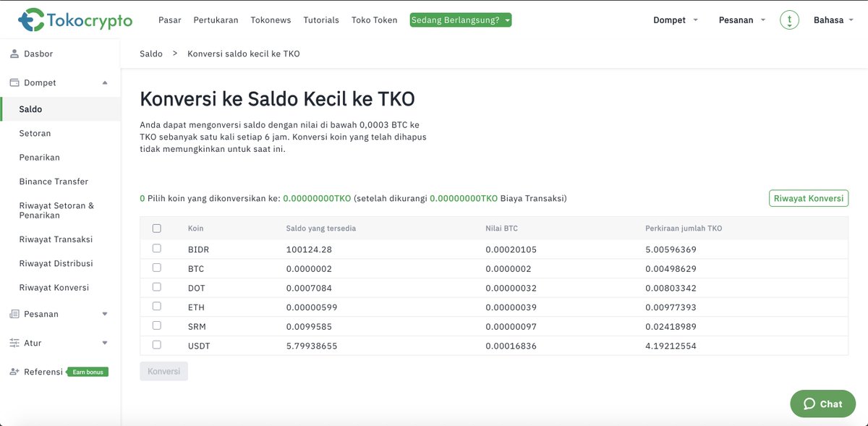Click the SRM estimate 0.02418989
This screenshot has height=426, width=868.
click(x=671, y=327)
